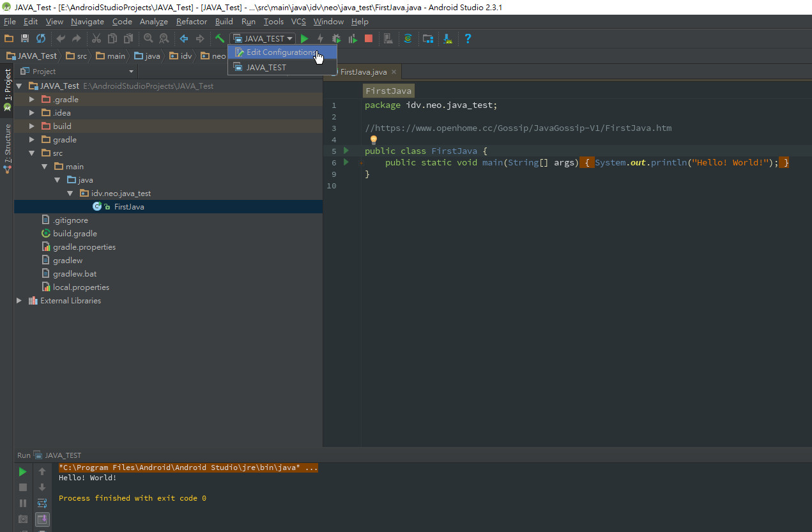Switch to the FirstJava.java editor tab
The height and width of the screenshot is (532, 812).
pos(363,72)
